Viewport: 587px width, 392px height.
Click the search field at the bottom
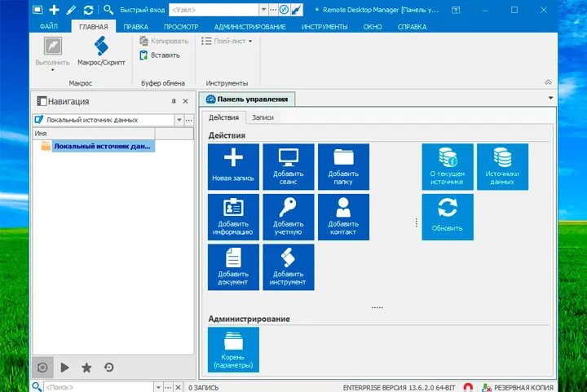pyautogui.click(x=99, y=387)
